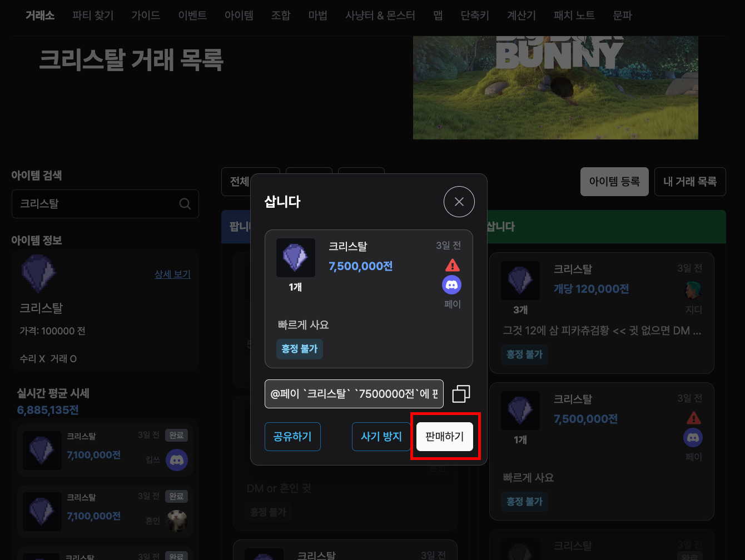Click the Big Buck Bunny banner image

pyautogui.click(x=555, y=88)
